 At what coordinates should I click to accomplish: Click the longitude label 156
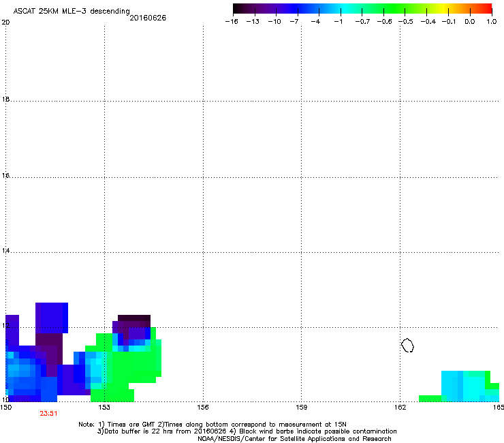[x=203, y=408]
